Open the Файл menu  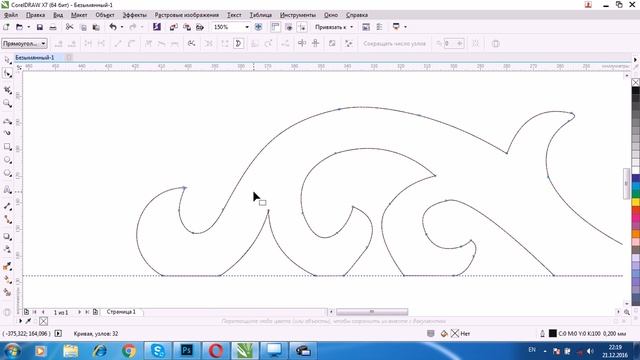click(11, 15)
